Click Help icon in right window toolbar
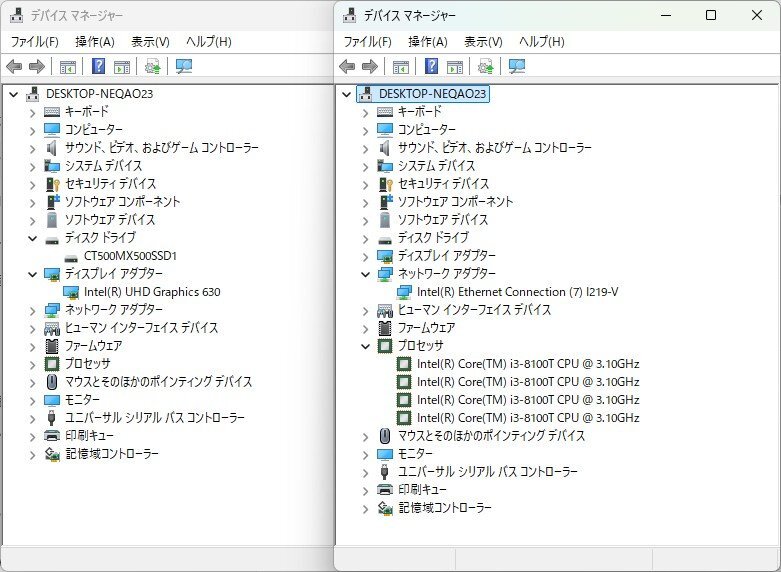The image size is (781, 572). click(x=431, y=66)
